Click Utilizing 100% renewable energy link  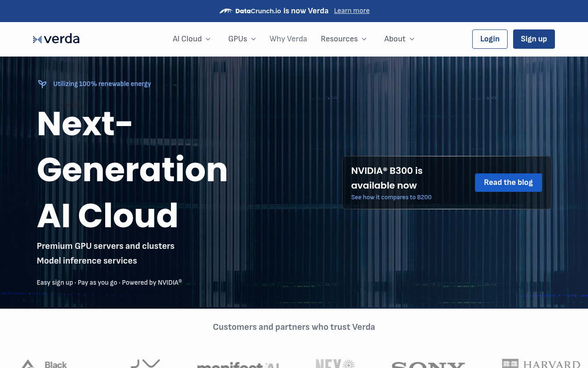(102, 84)
